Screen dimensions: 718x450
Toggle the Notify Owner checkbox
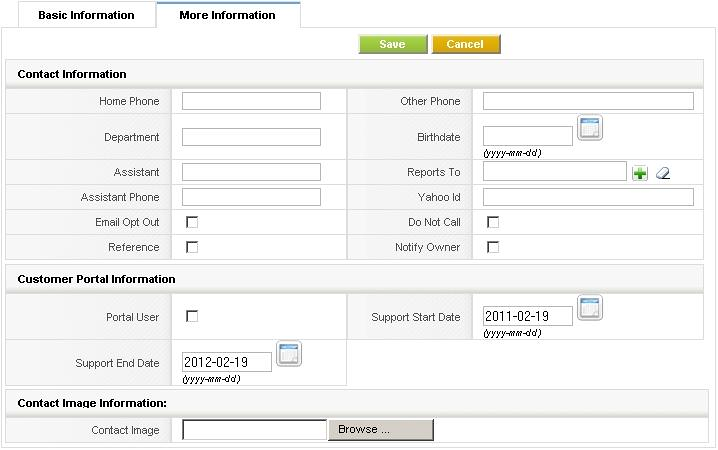[493, 247]
